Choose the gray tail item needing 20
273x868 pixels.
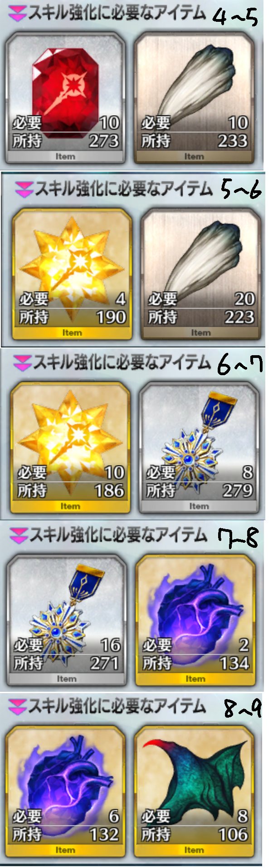(200, 274)
